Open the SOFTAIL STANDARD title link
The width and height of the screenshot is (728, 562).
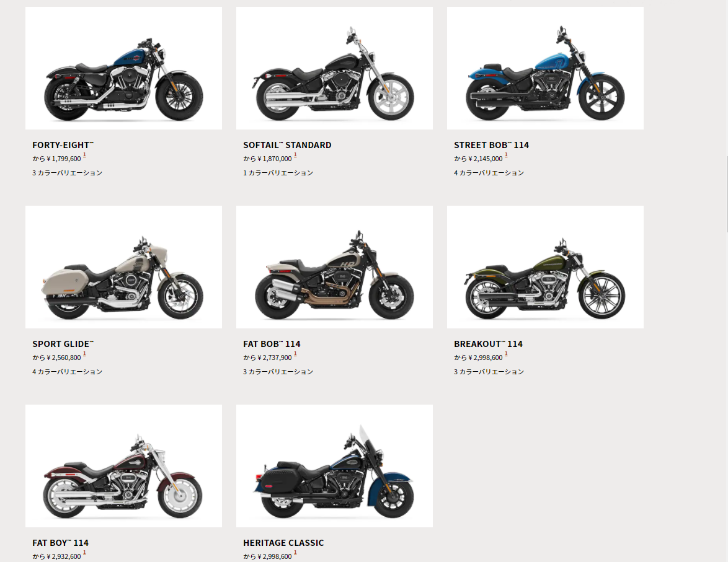[287, 145]
